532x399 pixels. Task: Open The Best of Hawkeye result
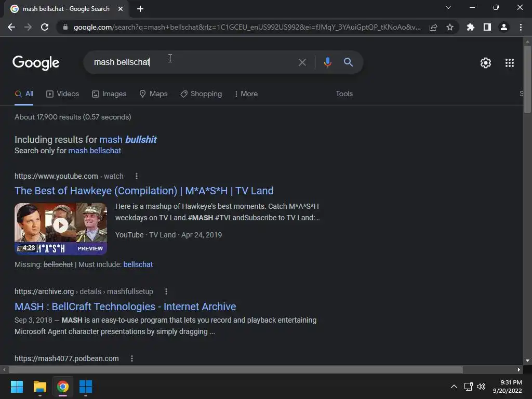tap(144, 191)
